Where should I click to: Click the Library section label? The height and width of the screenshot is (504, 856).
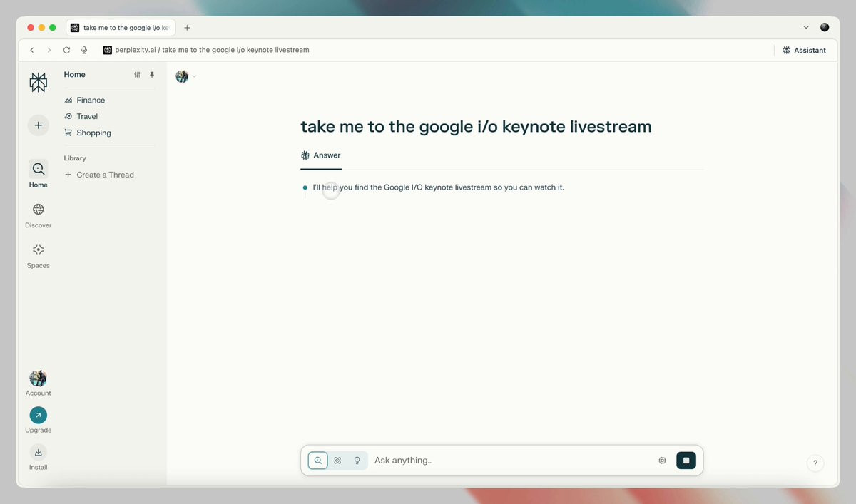click(75, 158)
